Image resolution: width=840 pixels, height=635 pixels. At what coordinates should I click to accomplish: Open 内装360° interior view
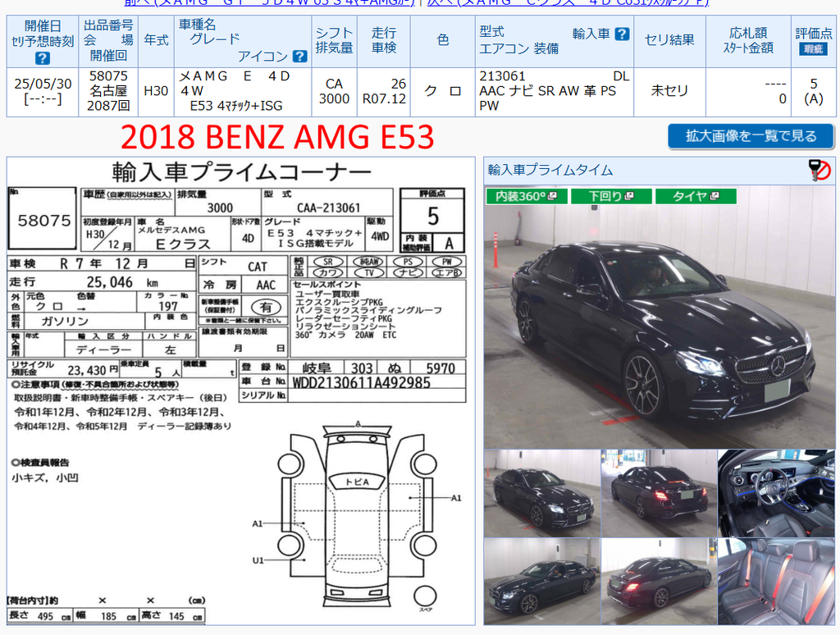coord(526,196)
